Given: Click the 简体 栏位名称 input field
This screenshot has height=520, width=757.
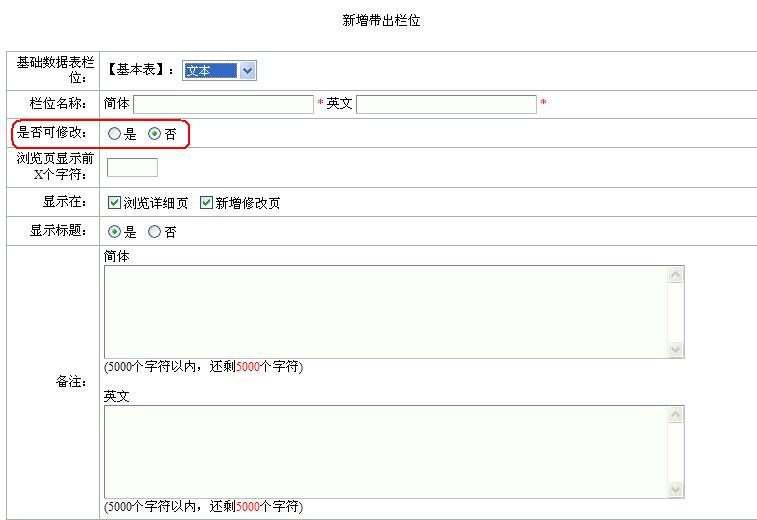Looking at the screenshot, I should 223,104.
